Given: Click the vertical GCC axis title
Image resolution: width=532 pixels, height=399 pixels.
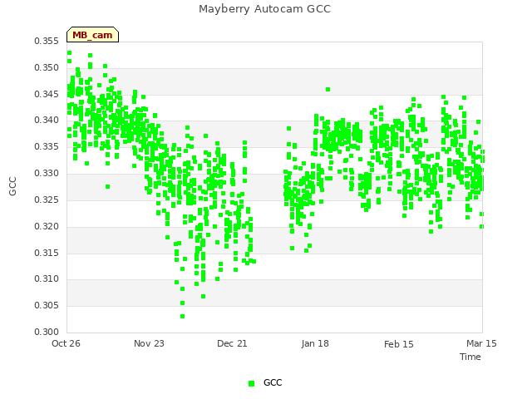Looking at the screenshot, I should coord(12,186).
